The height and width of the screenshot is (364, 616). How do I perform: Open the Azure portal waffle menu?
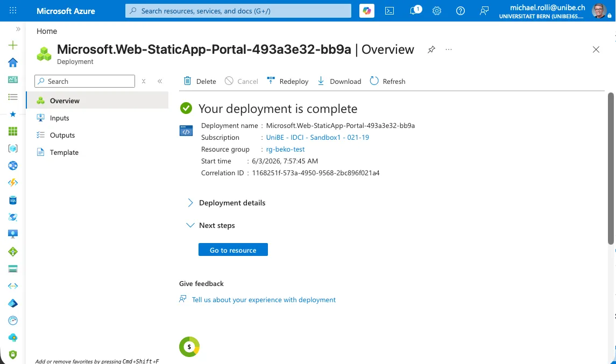click(12, 11)
